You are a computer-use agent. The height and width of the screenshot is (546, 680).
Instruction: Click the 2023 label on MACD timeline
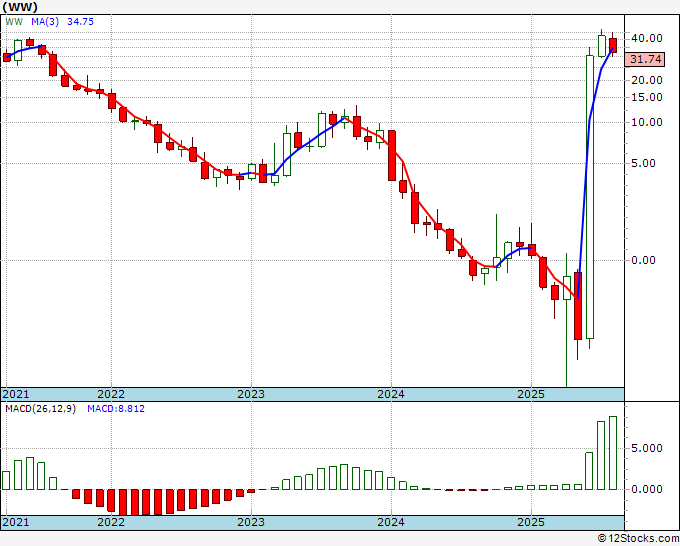[251, 522]
